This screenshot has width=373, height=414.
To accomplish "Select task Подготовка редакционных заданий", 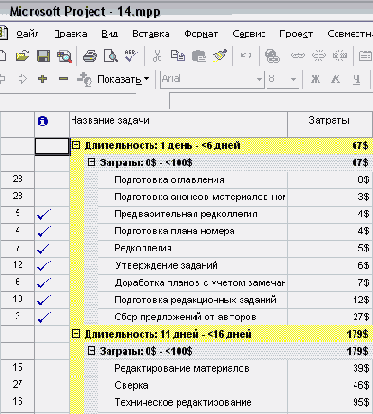I will click(x=195, y=300).
